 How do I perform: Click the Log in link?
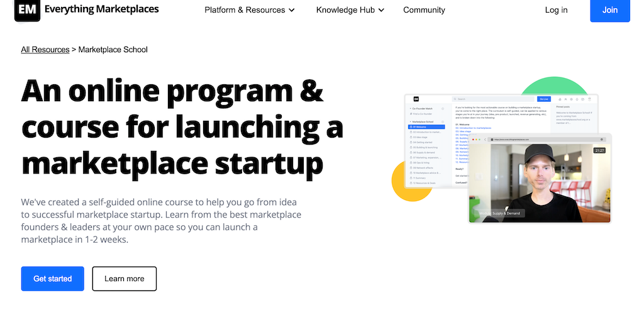pos(556,10)
